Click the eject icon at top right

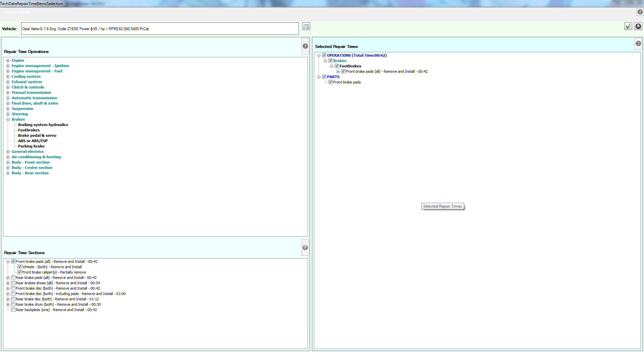coord(638,26)
